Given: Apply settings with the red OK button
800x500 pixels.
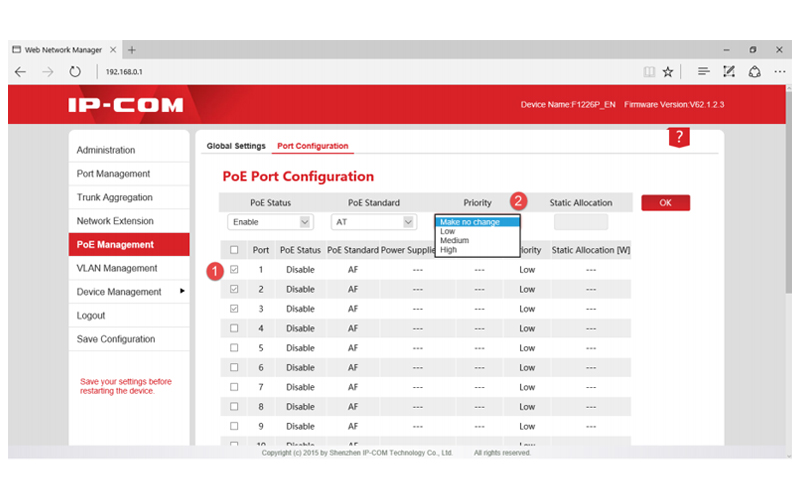Looking at the screenshot, I should coord(665,203).
